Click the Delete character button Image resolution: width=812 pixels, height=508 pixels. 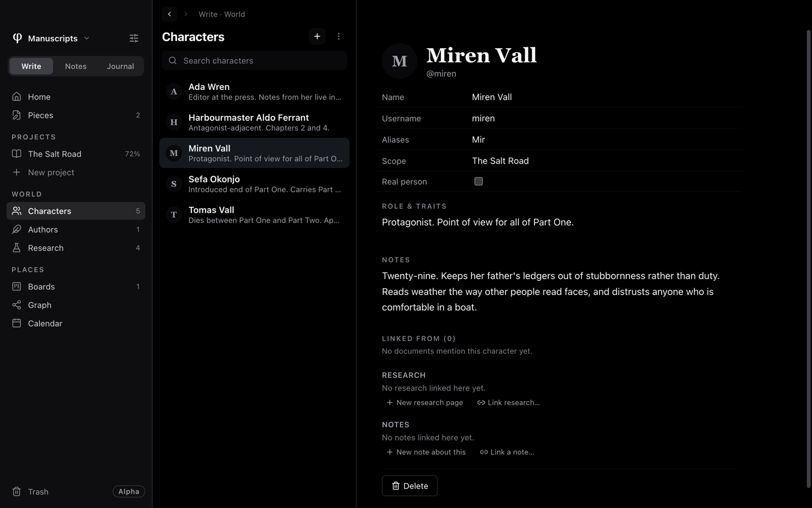[410, 486]
